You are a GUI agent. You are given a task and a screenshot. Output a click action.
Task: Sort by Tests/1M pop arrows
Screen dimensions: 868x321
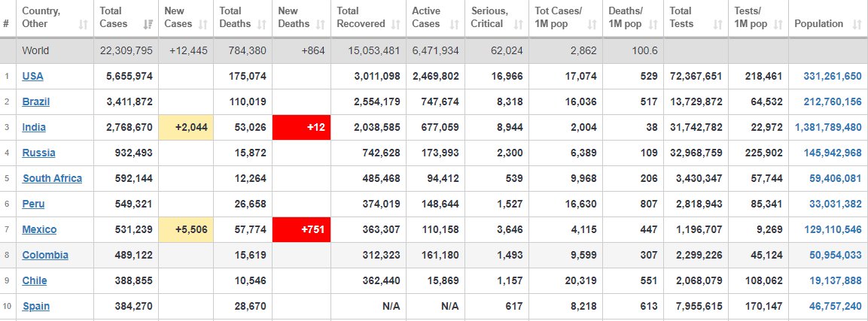pyautogui.click(x=778, y=24)
